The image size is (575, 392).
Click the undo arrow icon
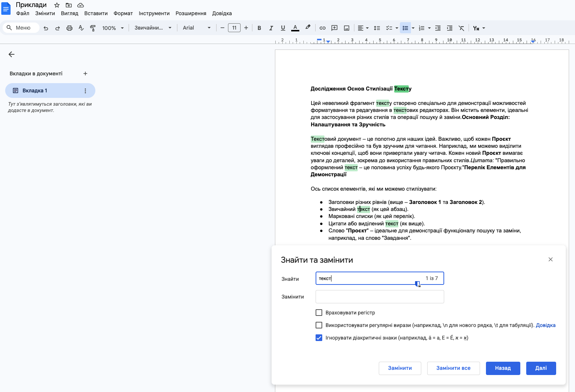(x=46, y=28)
